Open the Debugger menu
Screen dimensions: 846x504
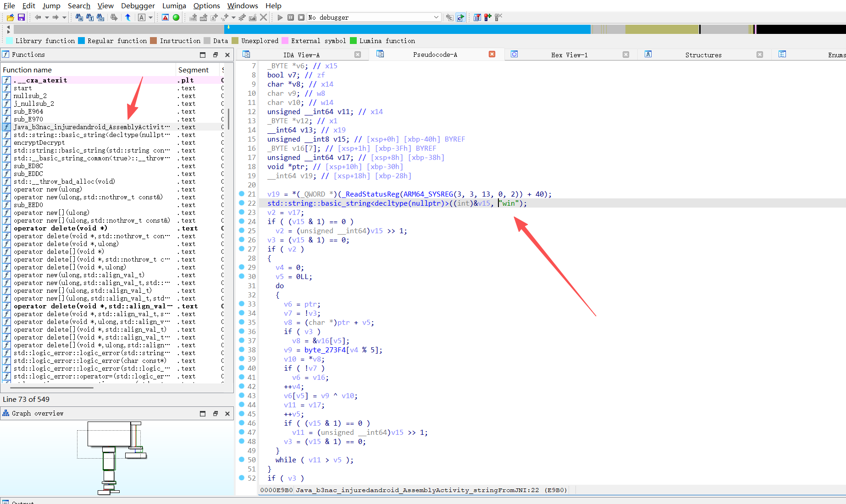(138, 5)
